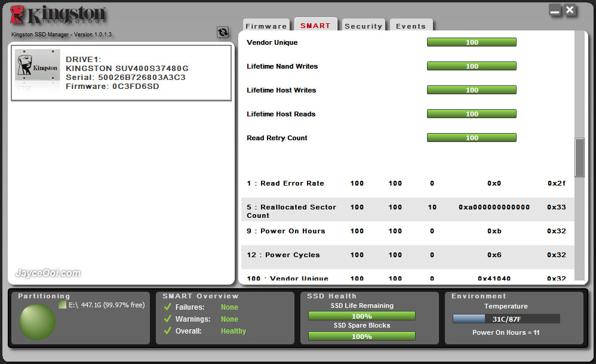The height and width of the screenshot is (364, 596).
Task: Click the raw value 0xa00000000000
Action: click(494, 207)
